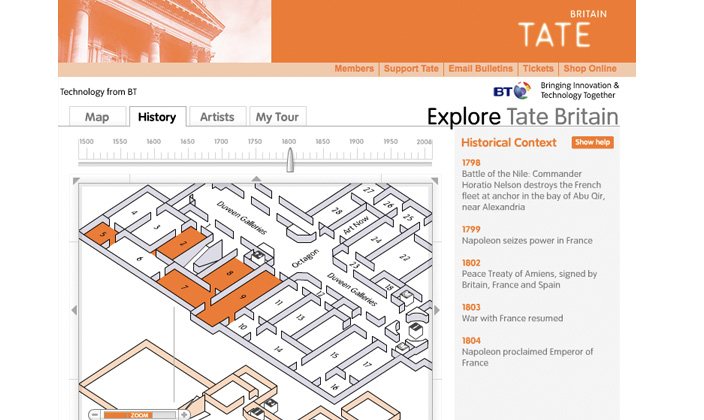Screen dimensions: 704x420
Task: Jump to 1500 on the timeline
Action: 86,141
